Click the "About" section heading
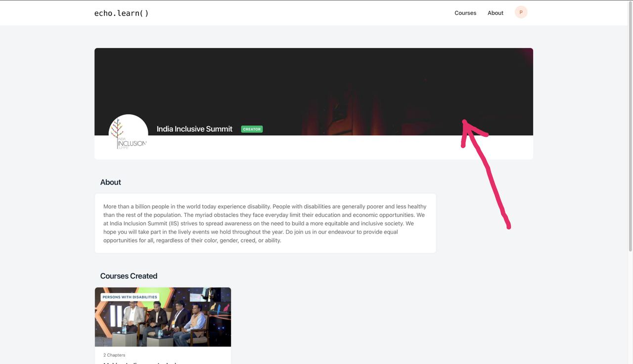This screenshot has width=633, height=364. [x=111, y=182]
